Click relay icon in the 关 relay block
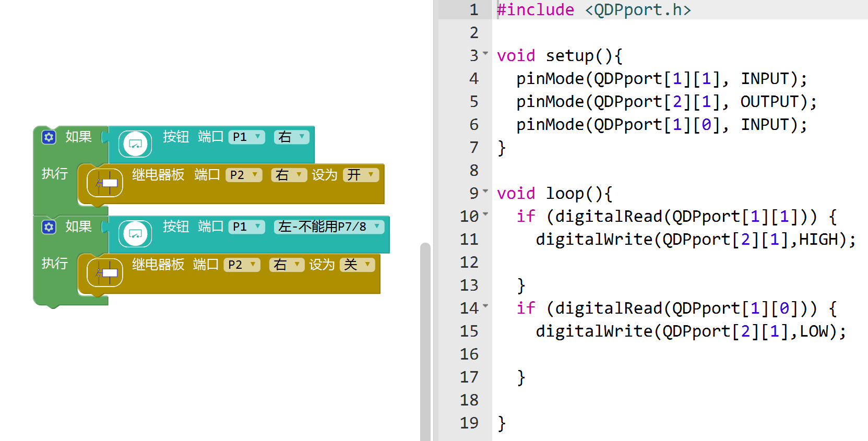The height and width of the screenshot is (441, 868). coord(105,273)
